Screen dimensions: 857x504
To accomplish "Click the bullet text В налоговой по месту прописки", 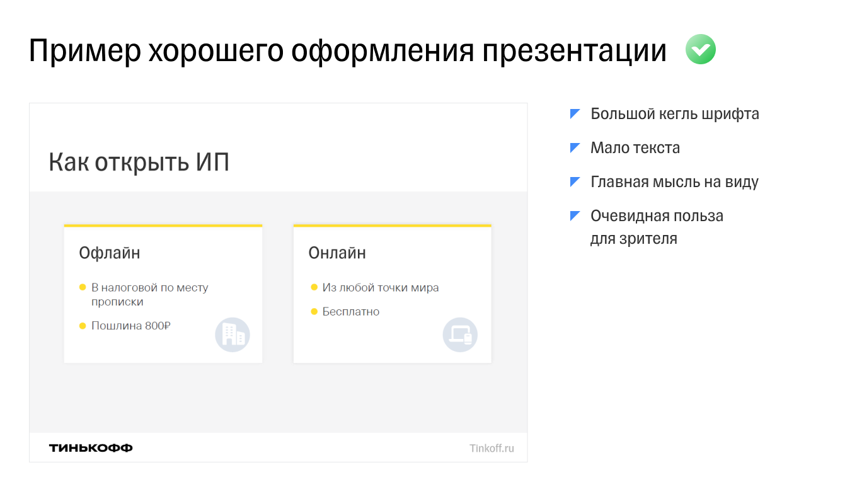I will click(149, 294).
